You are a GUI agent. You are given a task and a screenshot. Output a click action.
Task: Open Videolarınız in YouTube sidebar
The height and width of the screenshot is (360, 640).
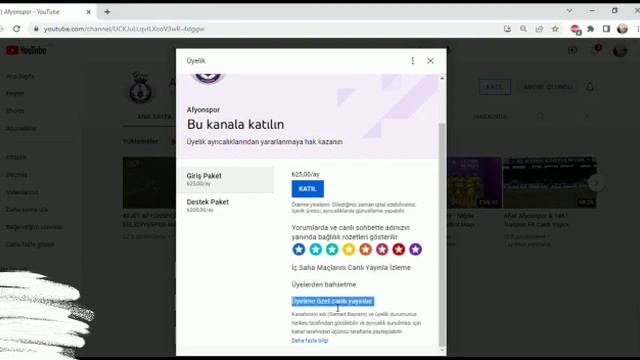point(22,192)
